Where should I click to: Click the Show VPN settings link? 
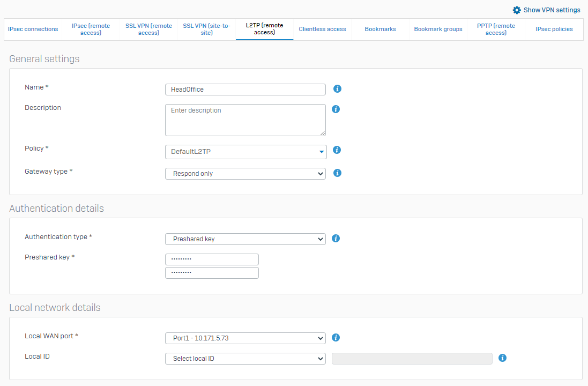click(552, 10)
